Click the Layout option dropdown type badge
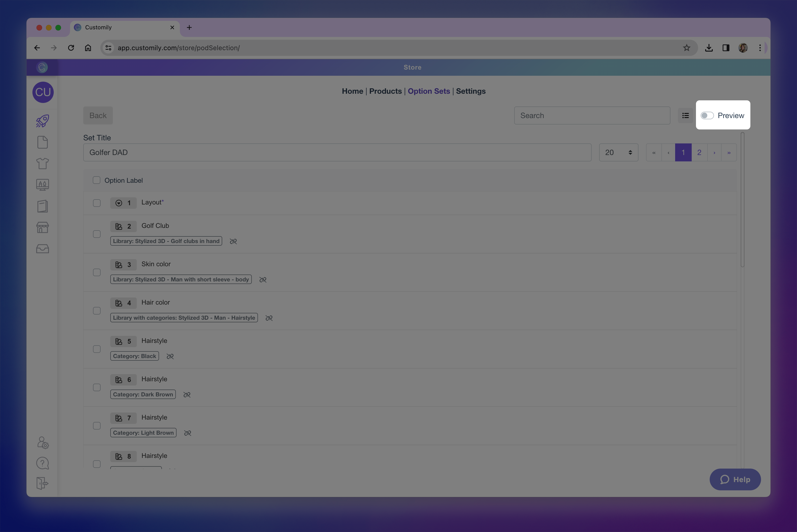This screenshot has width=797, height=532. (x=123, y=203)
